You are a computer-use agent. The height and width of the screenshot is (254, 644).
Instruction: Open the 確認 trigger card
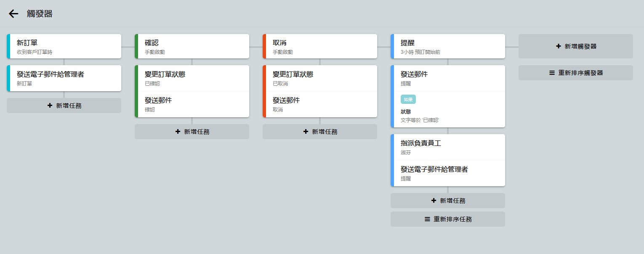coord(192,46)
